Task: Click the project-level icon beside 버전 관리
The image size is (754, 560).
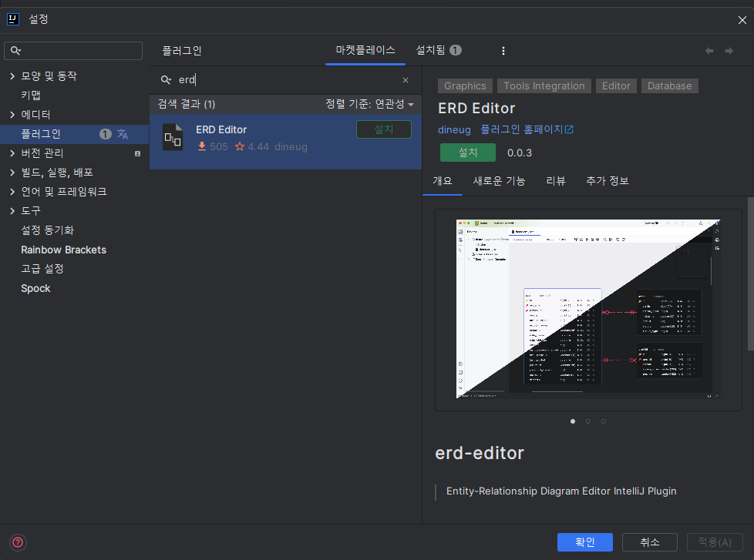Action: [x=137, y=154]
